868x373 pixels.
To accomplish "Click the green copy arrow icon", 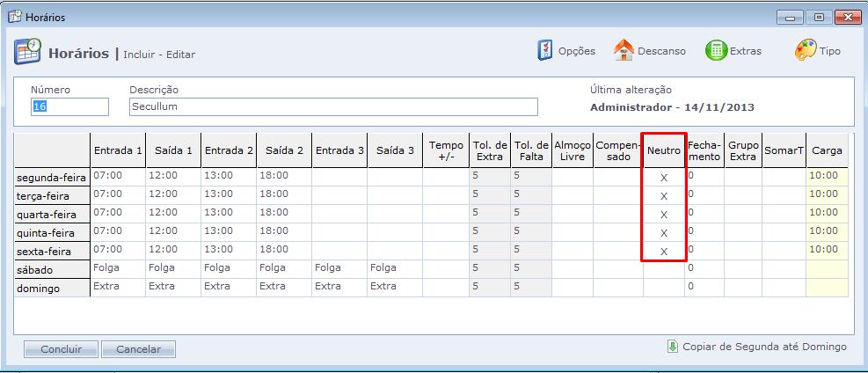I will pos(673,347).
